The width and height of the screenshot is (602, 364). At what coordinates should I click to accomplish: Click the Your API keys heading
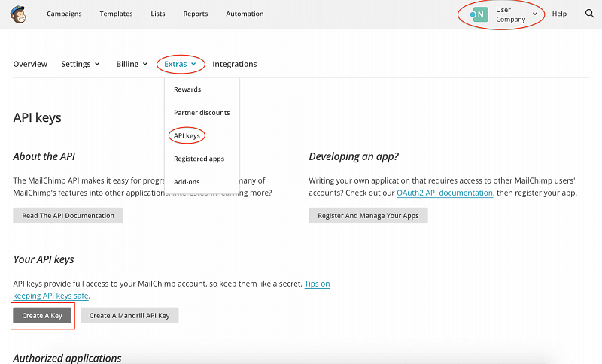click(44, 259)
